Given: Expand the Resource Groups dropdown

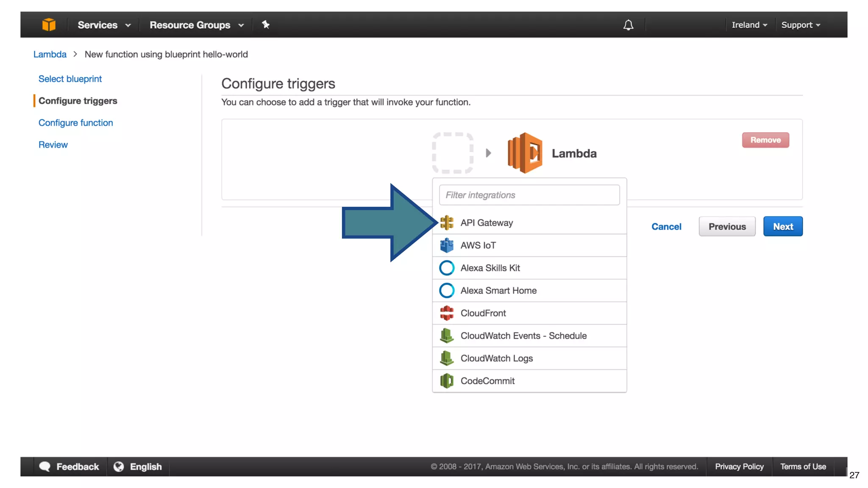Looking at the screenshot, I should pos(197,25).
